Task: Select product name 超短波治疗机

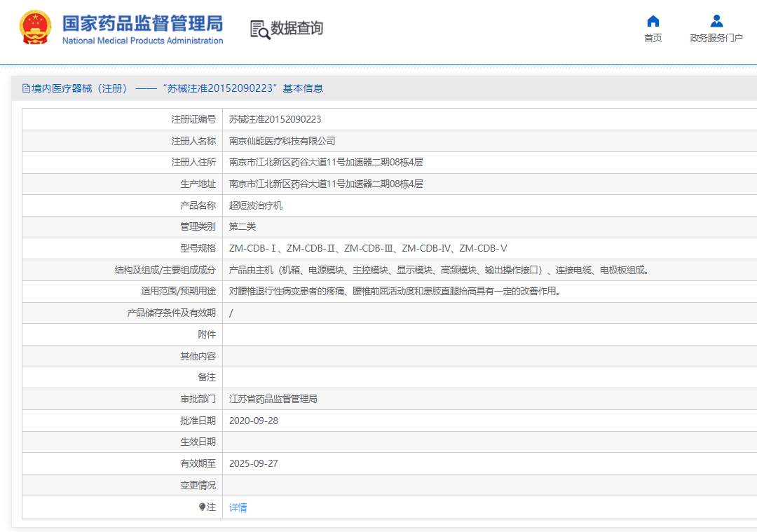Action: coord(255,205)
